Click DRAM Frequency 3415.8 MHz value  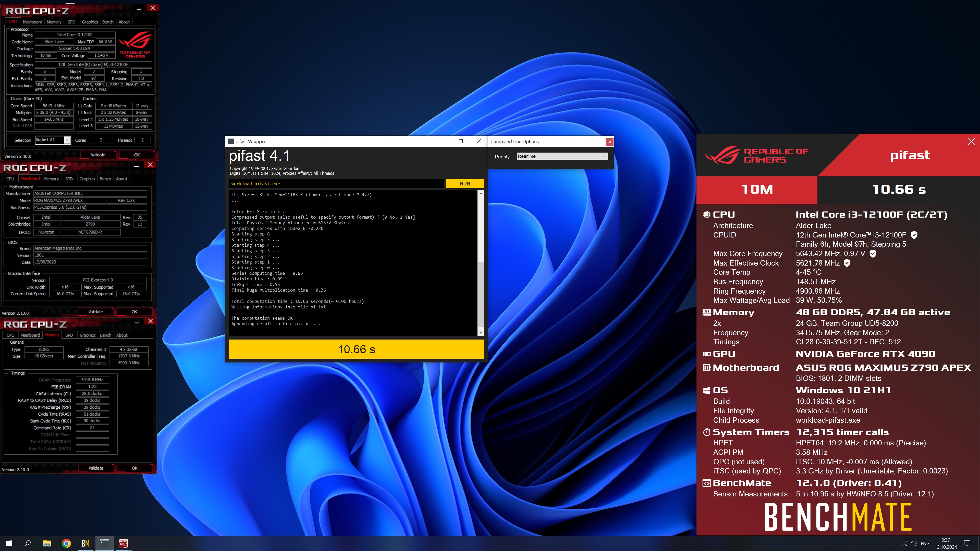point(92,380)
